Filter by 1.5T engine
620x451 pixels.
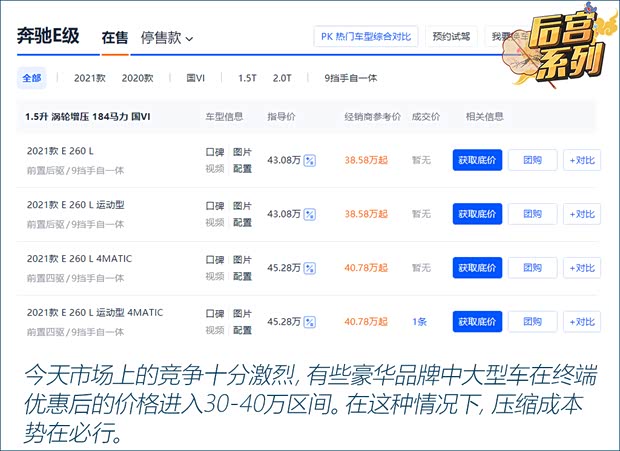coord(247,78)
